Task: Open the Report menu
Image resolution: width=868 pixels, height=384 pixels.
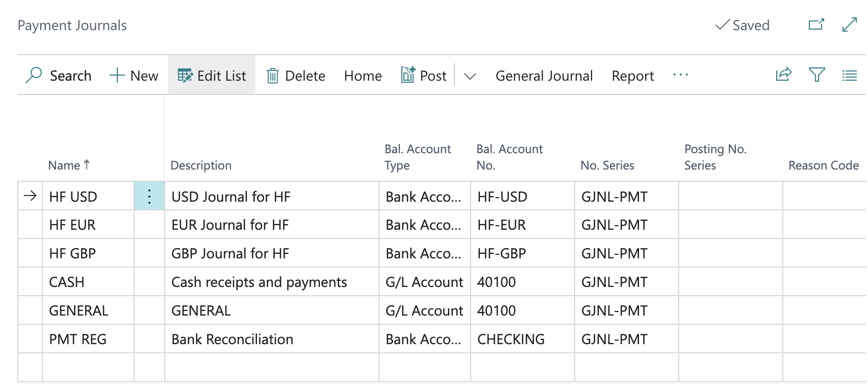Action: coord(632,76)
